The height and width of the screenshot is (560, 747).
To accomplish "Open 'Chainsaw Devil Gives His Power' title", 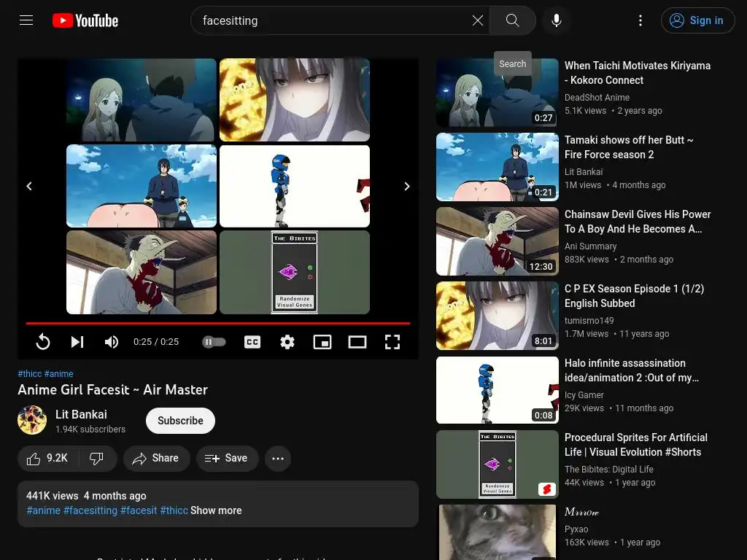I will tap(638, 222).
